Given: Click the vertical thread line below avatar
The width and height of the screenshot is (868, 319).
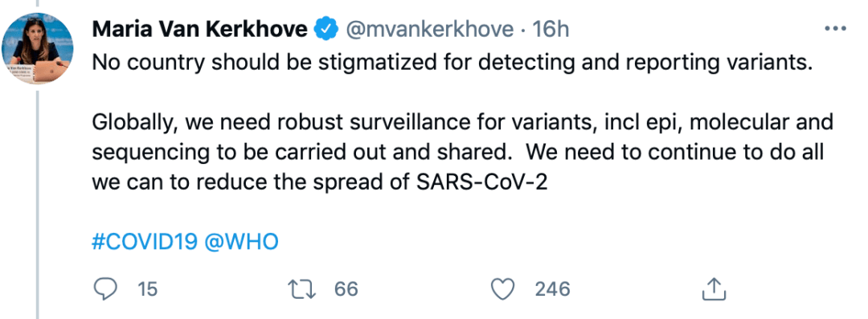Looking at the screenshot, I should (38, 204).
